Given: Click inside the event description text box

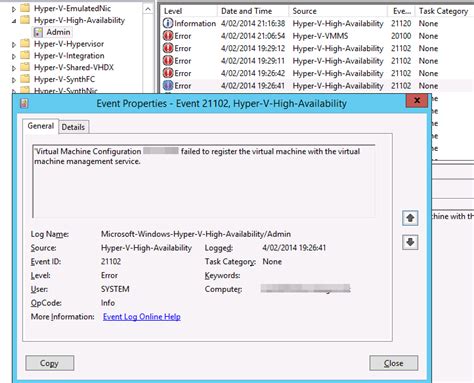Looking at the screenshot, I should click(204, 181).
